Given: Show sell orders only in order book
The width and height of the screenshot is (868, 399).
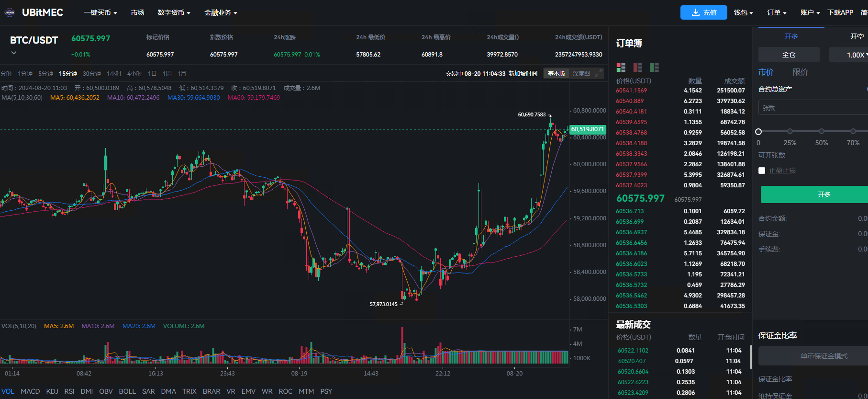Looking at the screenshot, I should click(x=637, y=68).
